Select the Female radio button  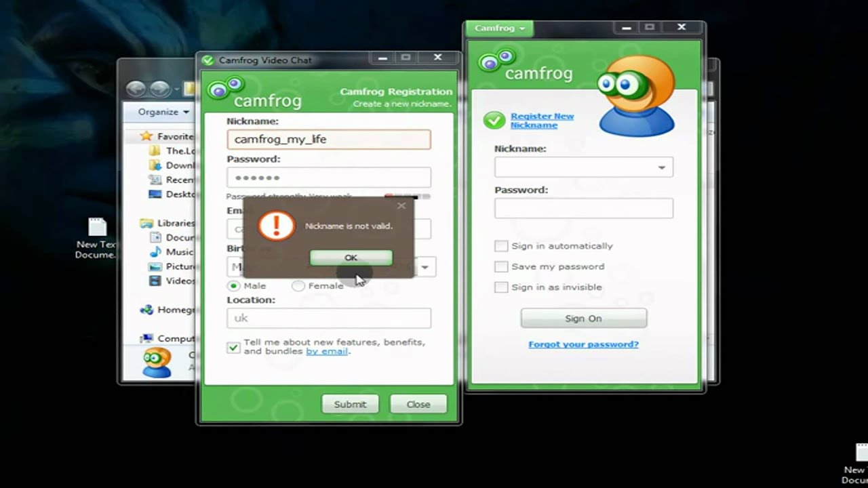298,285
